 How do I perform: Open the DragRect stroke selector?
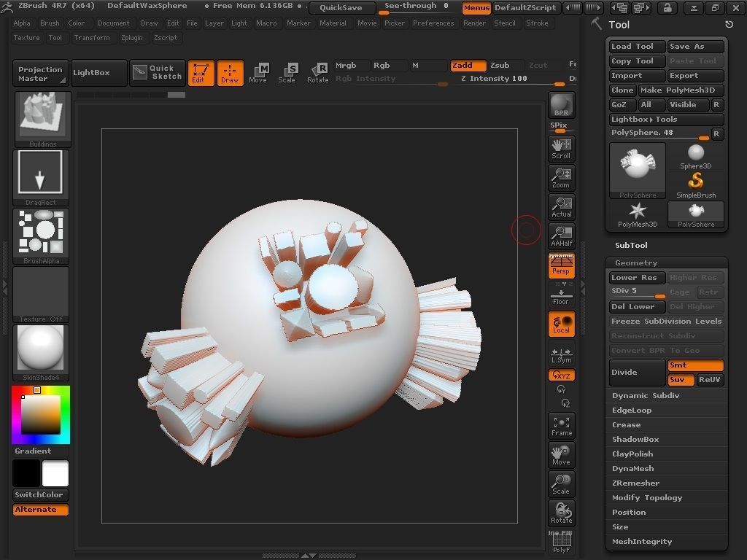tap(41, 178)
